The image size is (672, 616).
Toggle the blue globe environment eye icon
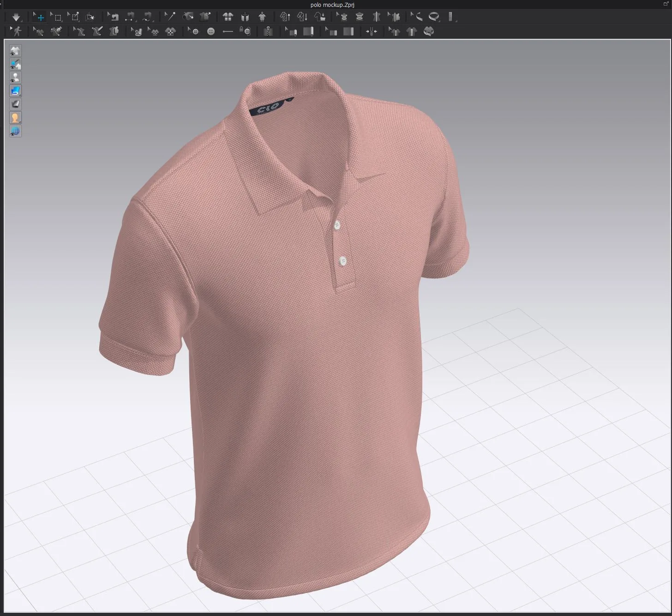(15, 131)
